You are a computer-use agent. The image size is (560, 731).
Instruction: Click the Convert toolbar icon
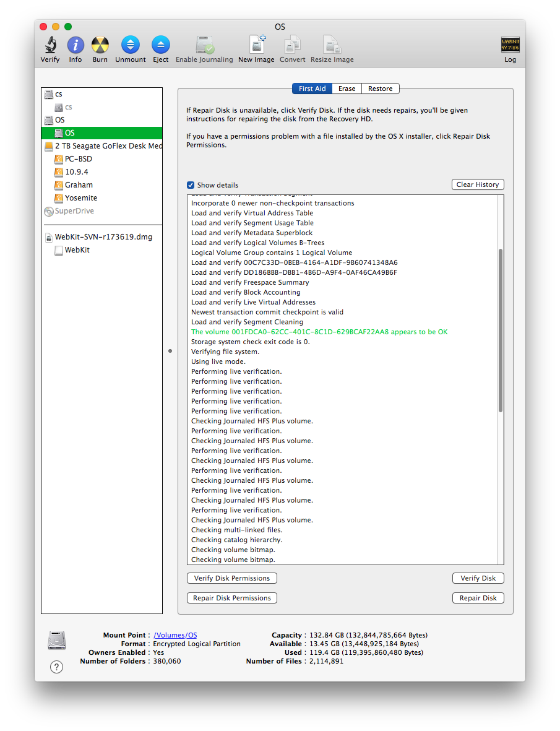(x=292, y=45)
